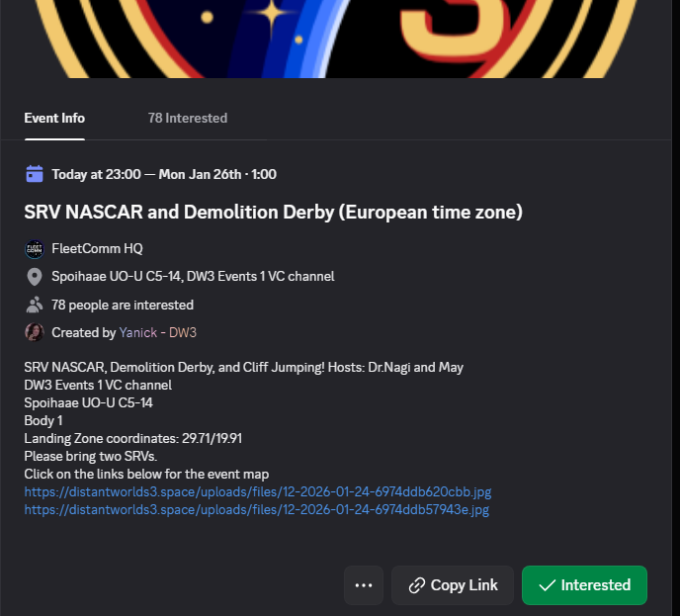Viewport: 680px width, 616px height.
Task: Open the event map link ending 57943e.jpg
Action: 257,510
